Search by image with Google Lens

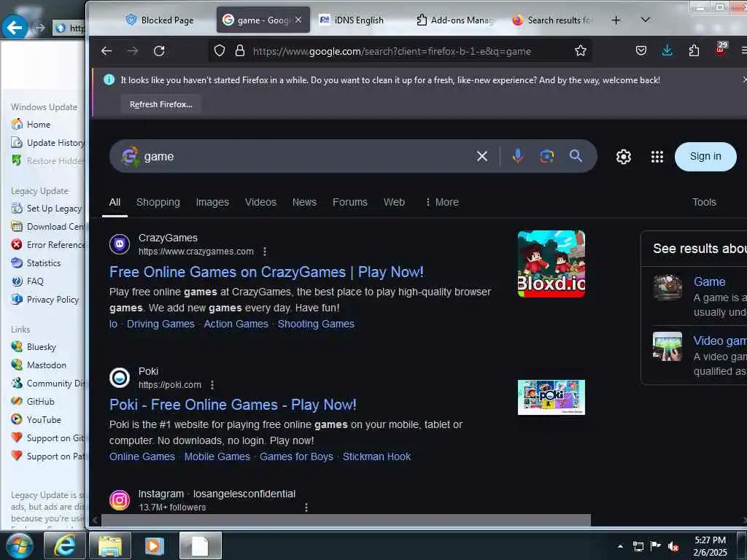(547, 156)
